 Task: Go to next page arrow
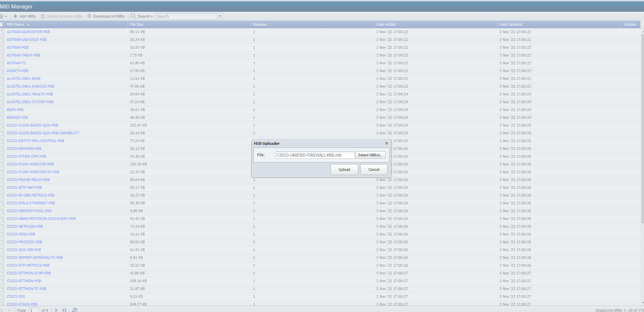pos(56,310)
